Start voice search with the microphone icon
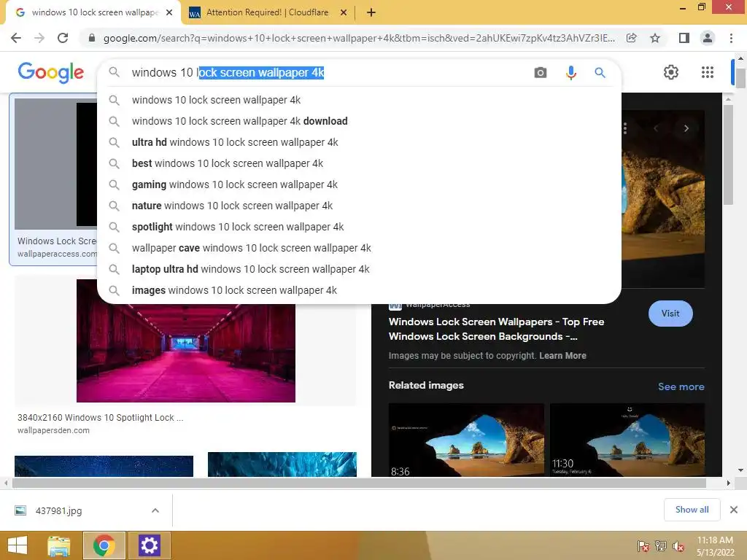Viewport: 747px width, 560px height. point(570,72)
